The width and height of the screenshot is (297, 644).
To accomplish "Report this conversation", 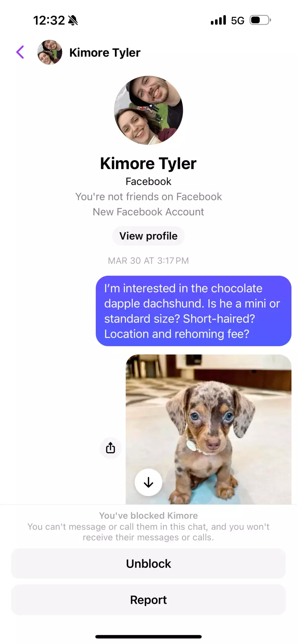I will (148, 600).
